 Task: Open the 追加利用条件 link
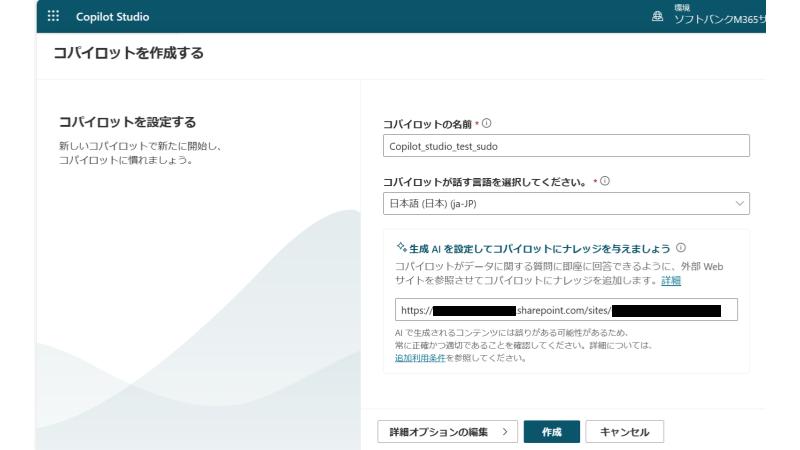[x=420, y=358]
